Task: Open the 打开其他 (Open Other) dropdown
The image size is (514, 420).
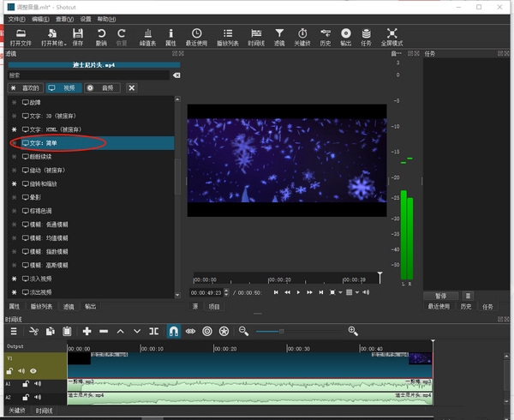Action: coord(51,33)
